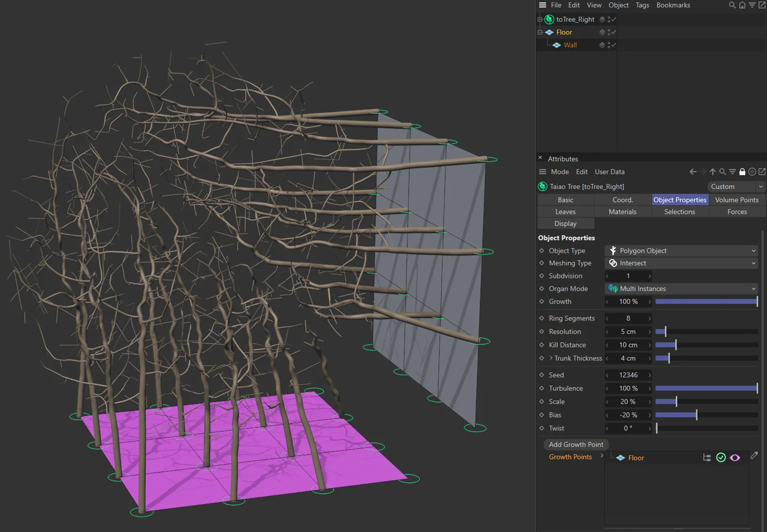
Task: Click the home icon in Object Manager
Action: [742, 5]
